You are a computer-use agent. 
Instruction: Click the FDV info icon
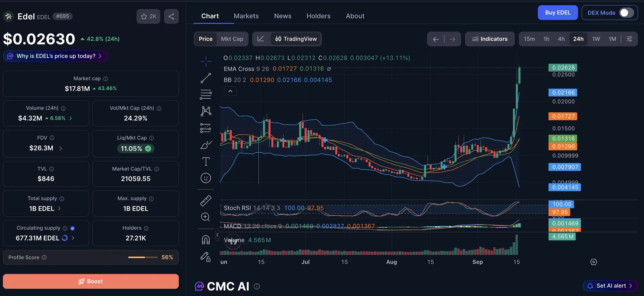52,138
